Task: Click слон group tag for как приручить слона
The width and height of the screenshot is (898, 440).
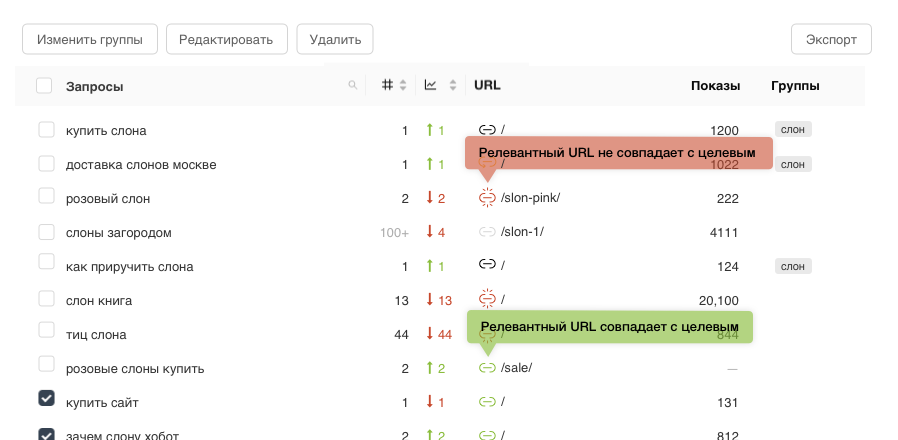Action: tap(793, 266)
